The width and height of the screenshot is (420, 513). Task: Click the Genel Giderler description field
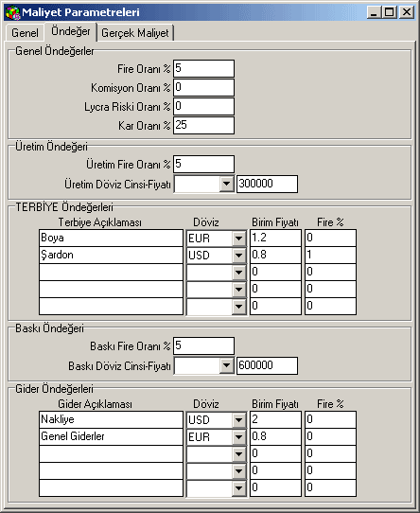coord(111,436)
